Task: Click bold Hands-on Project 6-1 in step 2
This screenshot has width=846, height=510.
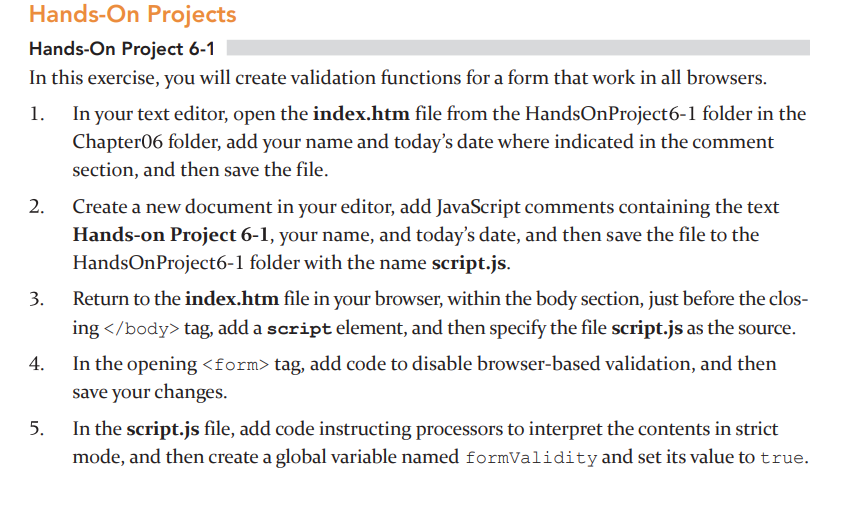Action: point(170,235)
